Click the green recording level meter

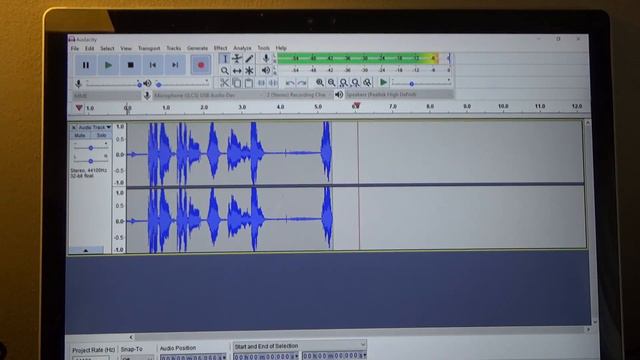pos(358,58)
